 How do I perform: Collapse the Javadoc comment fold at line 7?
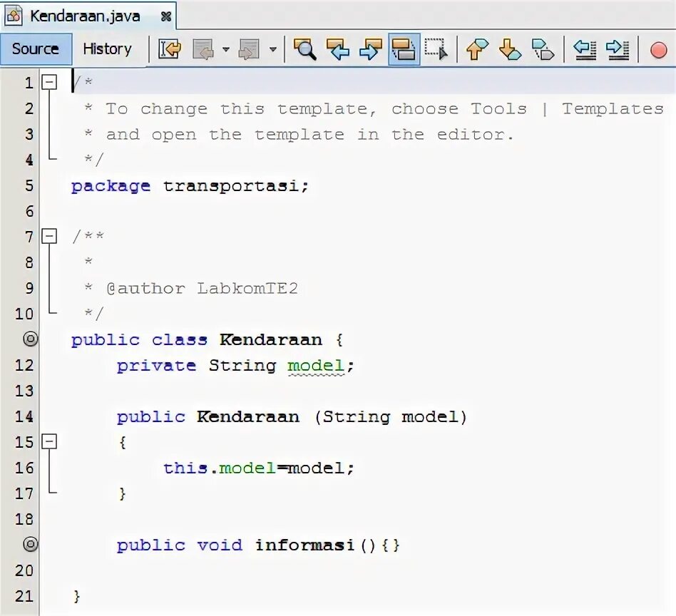(x=49, y=236)
